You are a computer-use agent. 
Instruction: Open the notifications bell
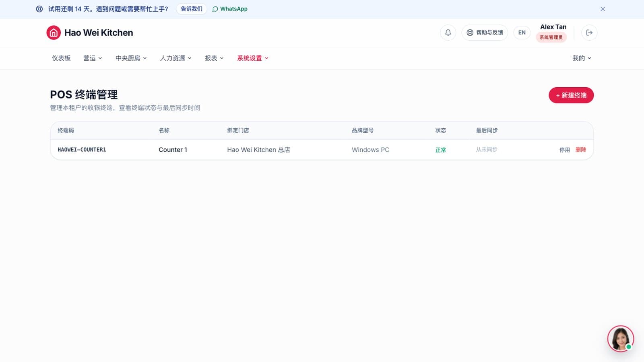[448, 33]
